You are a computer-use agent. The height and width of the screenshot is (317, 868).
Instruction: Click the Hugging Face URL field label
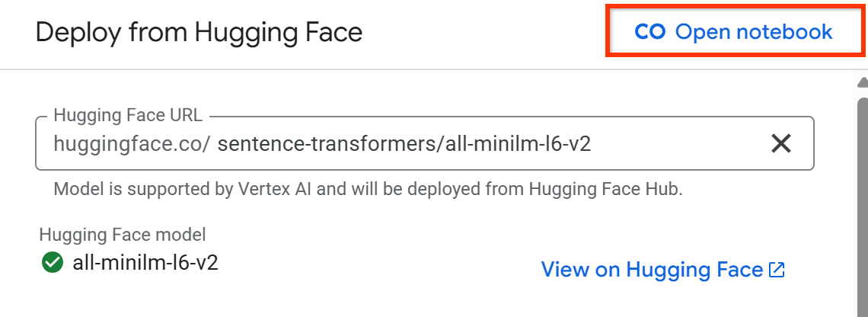click(128, 116)
